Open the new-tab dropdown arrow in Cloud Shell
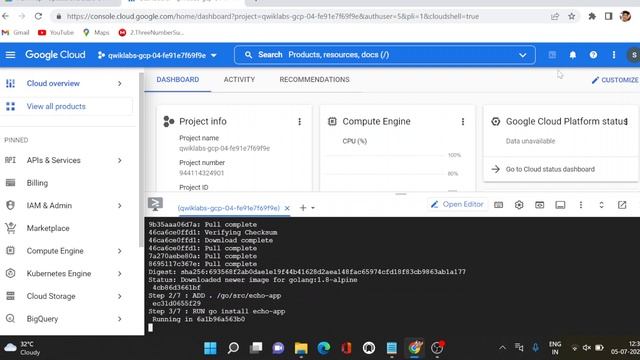 coord(313,208)
